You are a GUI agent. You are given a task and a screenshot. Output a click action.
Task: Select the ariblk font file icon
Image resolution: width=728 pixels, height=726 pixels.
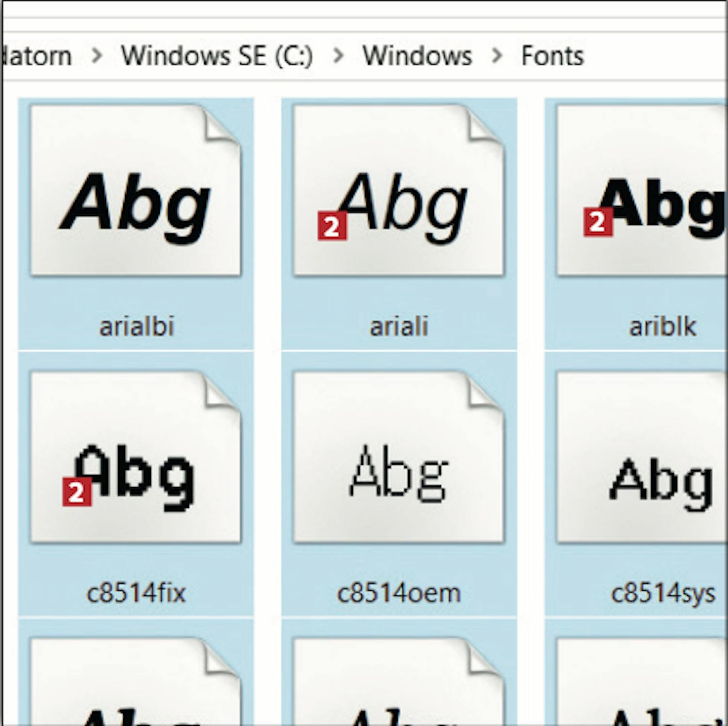point(642,191)
